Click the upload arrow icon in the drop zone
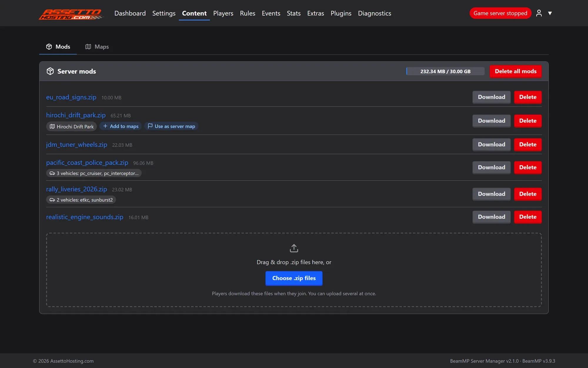Viewport: 588px width, 368px height. coord(294,248)
